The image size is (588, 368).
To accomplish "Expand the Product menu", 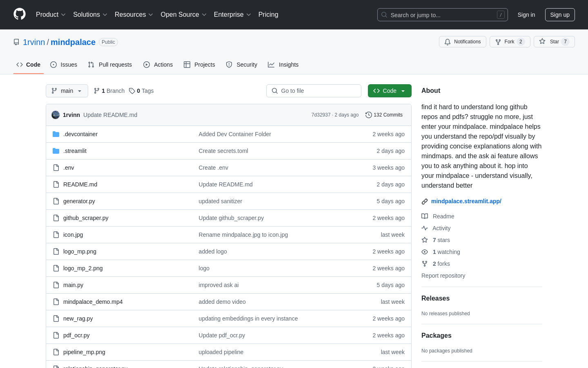I will coord(51,15).
